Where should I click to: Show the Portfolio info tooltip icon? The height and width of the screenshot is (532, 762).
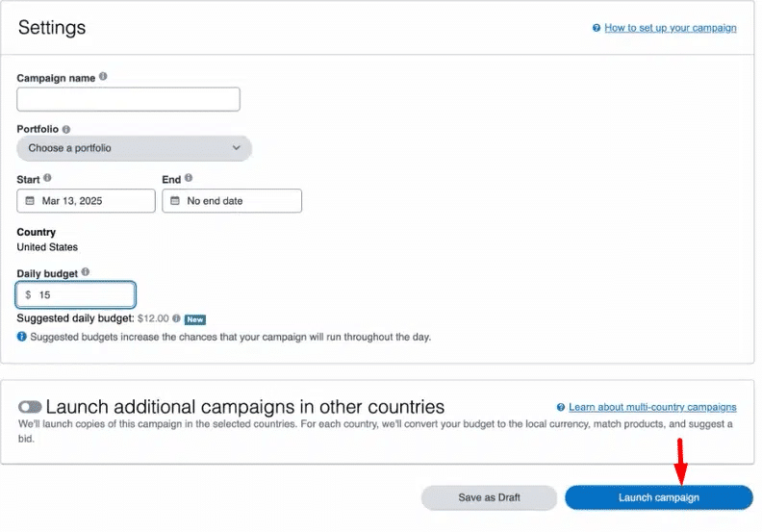[x=66, y=129]
